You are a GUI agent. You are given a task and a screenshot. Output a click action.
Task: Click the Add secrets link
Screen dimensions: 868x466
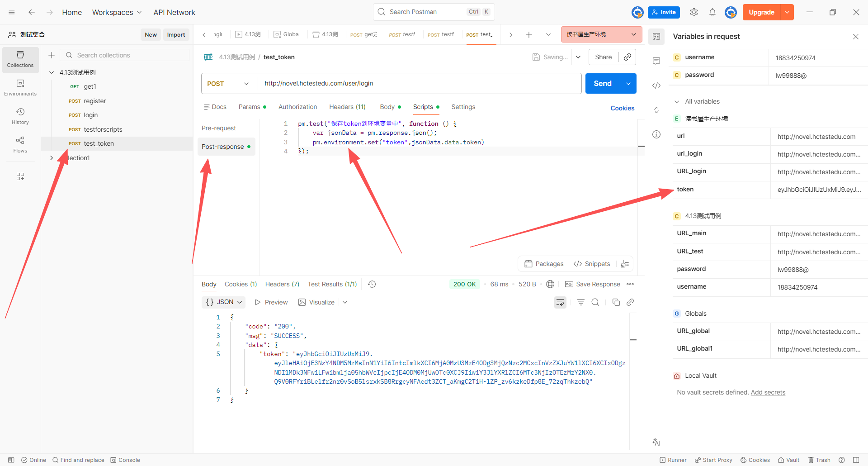tap(768, 393)
